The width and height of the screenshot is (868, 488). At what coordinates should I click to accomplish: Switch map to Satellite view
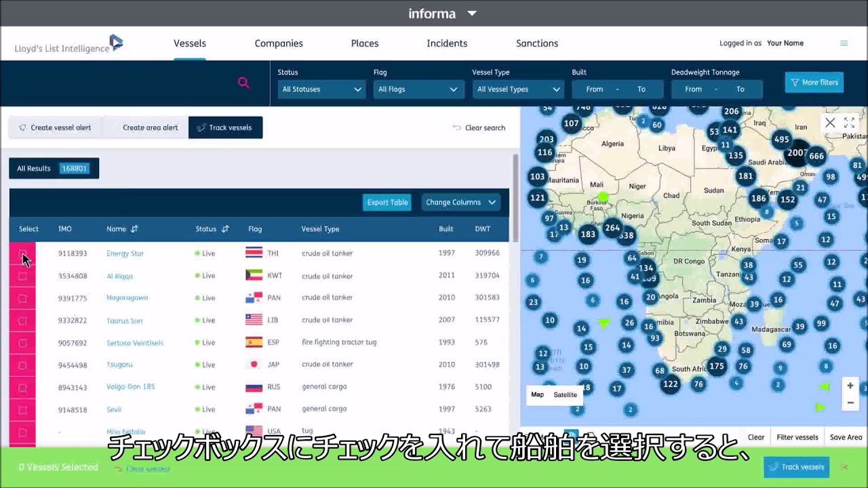tap(565, 395)
